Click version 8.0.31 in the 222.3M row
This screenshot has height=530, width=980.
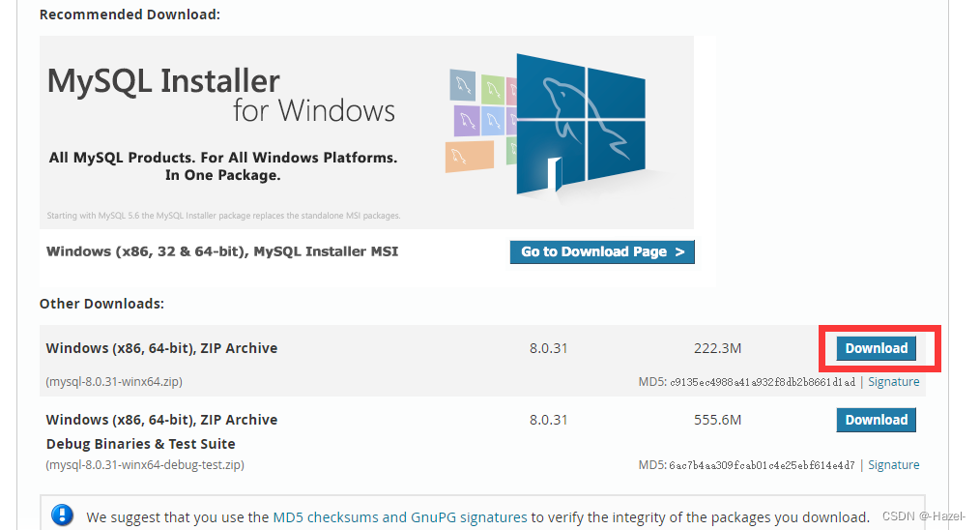(x=548, y=348)
